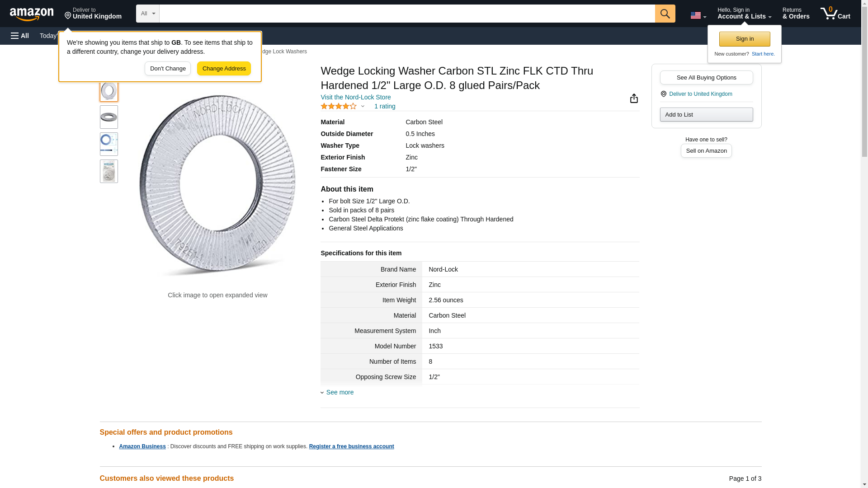Image resolution: width=868 pixels, height=488 pixels.
Task: Click the Amazon logo
Action: (x=32, y=14)
